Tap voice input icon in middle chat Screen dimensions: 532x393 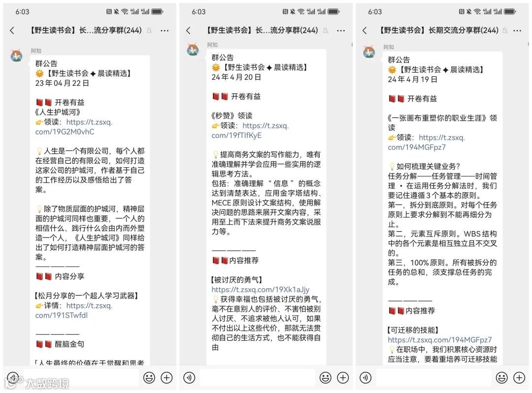pyautogui.click(x=189, y=378)
